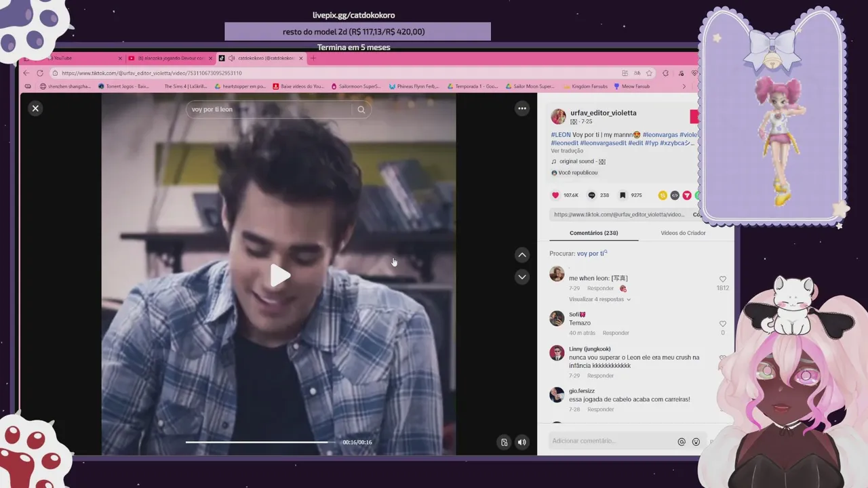Image resolution: width=868 pixels, height=488 pixels.
Task: Click the @ mention icon in comment box
Action: coord(682,442)
